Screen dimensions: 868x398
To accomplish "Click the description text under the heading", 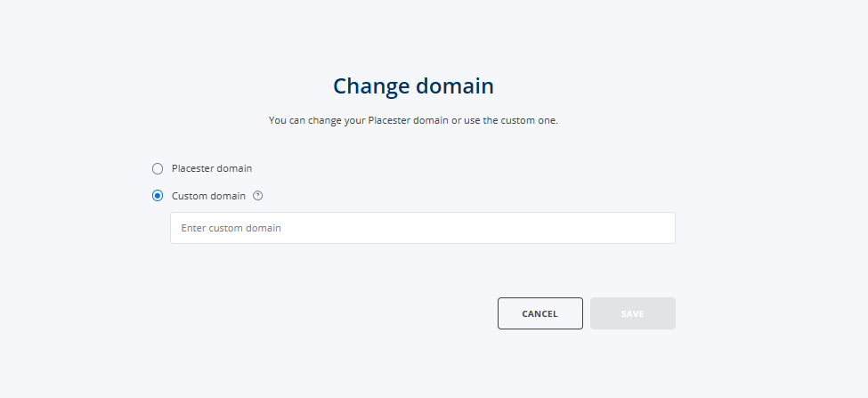I will click(413, 120).
